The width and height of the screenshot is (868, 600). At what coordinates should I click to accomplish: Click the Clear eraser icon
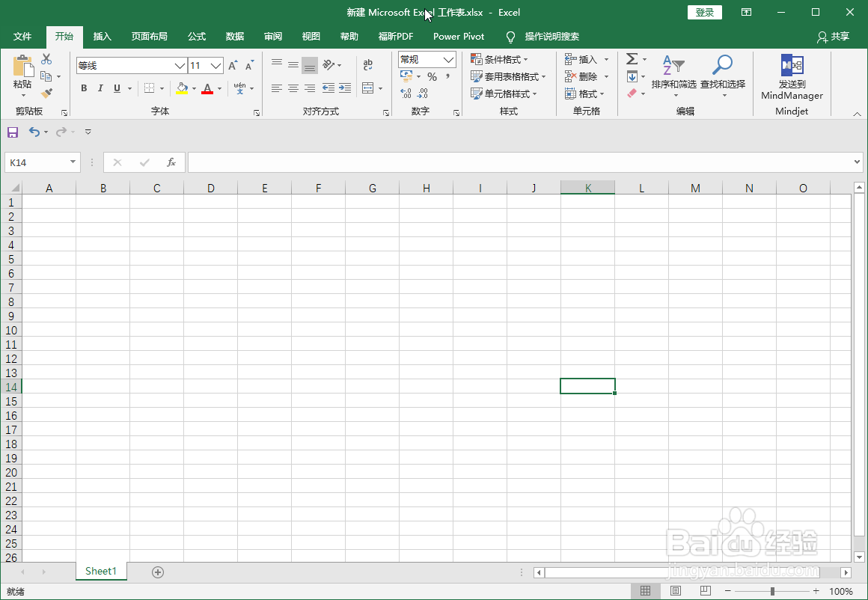(x=632, y=94)
